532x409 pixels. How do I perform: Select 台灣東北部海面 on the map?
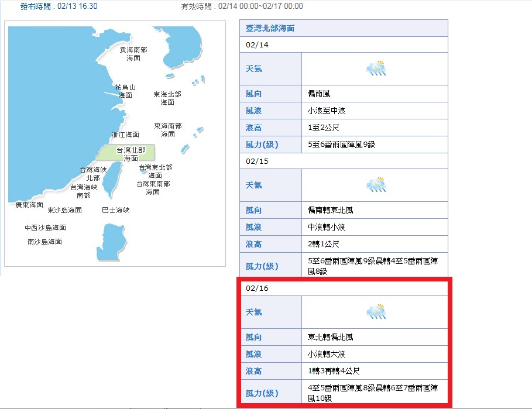click(x=156, y=171)
